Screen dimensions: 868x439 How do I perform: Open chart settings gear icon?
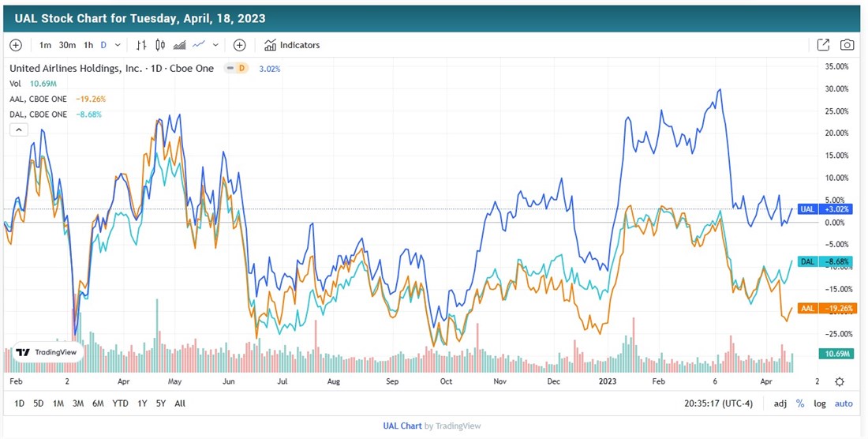pyautogui.click(x=840, y=382)
